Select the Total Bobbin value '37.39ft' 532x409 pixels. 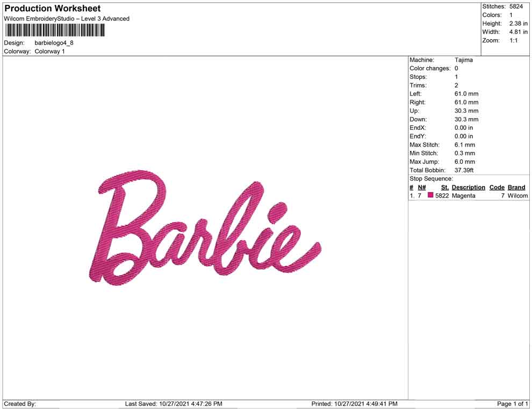tap(464, 170)
